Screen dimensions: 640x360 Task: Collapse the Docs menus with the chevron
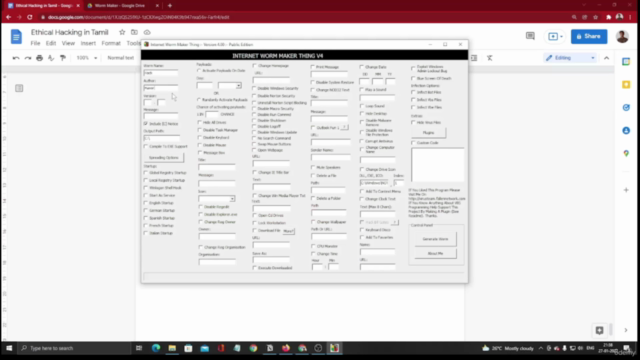tap(607, 58)
